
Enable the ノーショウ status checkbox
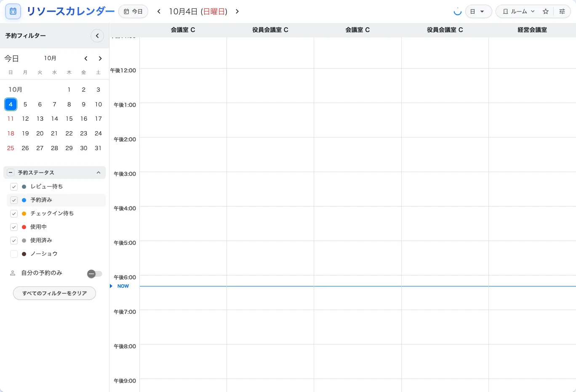pos(14,254)
